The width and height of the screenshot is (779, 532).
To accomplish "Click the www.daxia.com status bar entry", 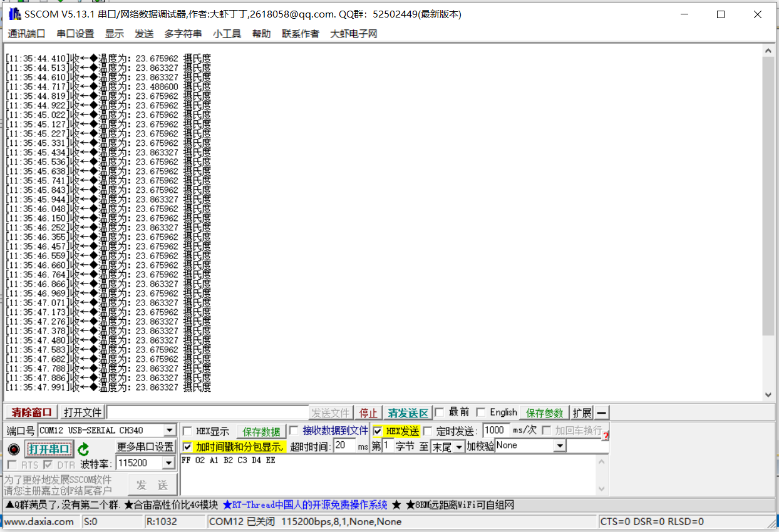I will pos(39,521).
